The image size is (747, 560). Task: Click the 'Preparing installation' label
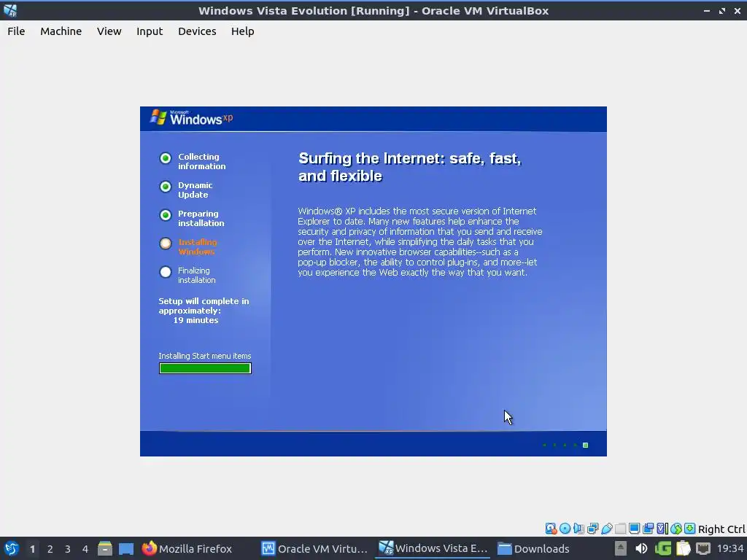coord(201,218)
